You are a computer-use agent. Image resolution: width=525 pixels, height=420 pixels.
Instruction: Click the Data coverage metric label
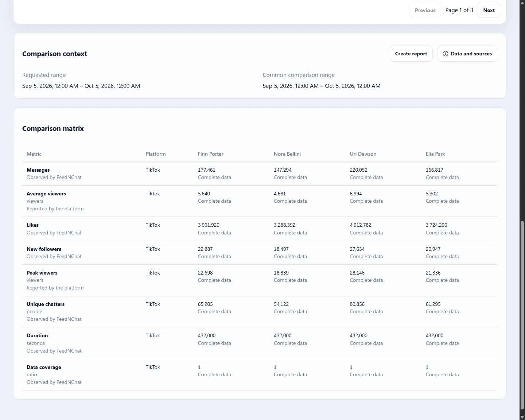coord(44,367)
